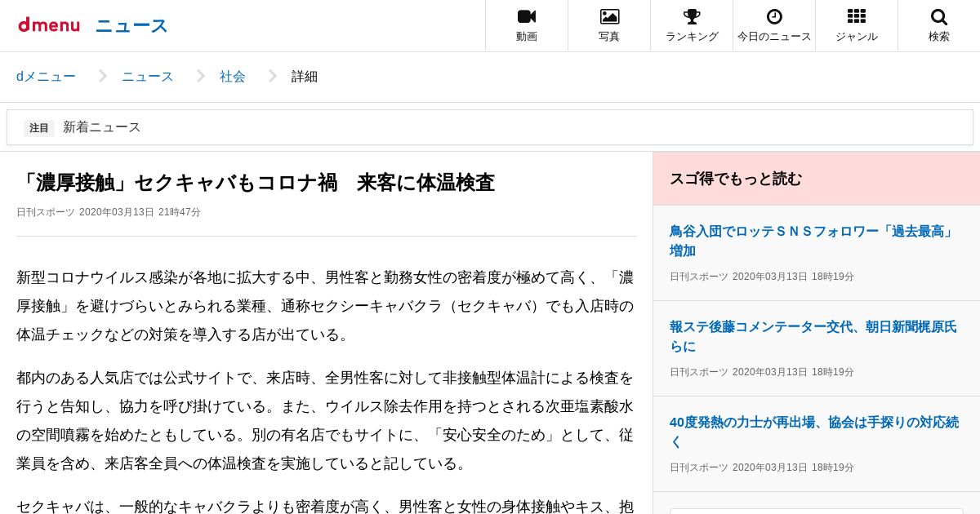The width and height of the screenshot is (980, 514).
Task: Open the ランキング trophy icon
Action: (692, 16)
